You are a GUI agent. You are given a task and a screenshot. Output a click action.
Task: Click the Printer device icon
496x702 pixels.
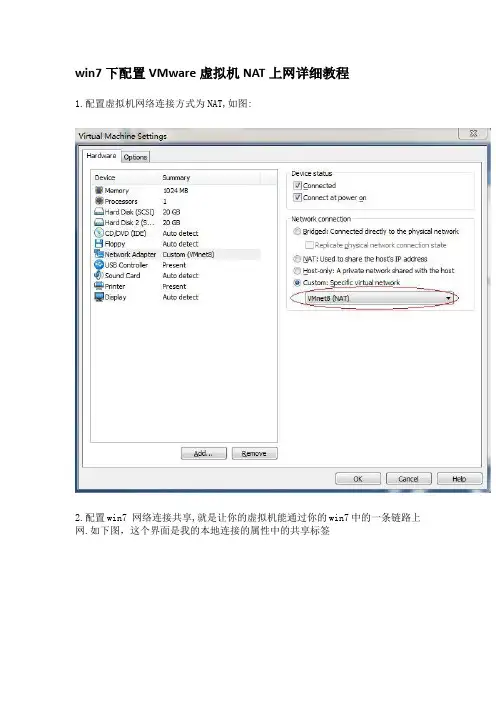click(x=99, y=286)
